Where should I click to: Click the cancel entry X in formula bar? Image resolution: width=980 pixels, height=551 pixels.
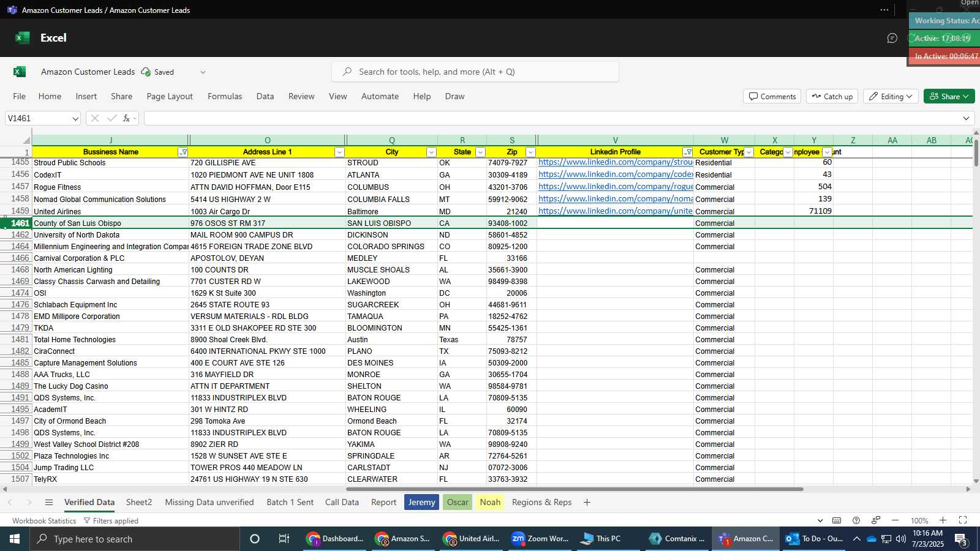(x=95, y=118)
